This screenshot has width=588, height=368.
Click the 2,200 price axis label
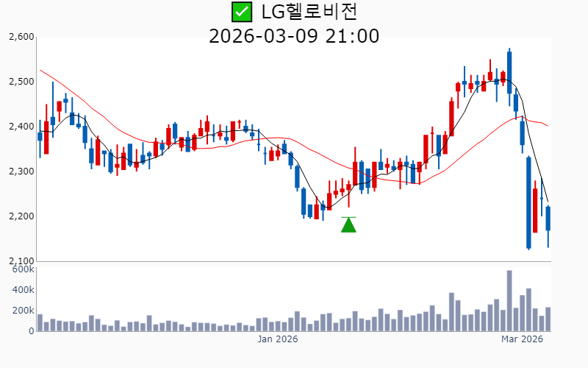[x=21, y=216]
